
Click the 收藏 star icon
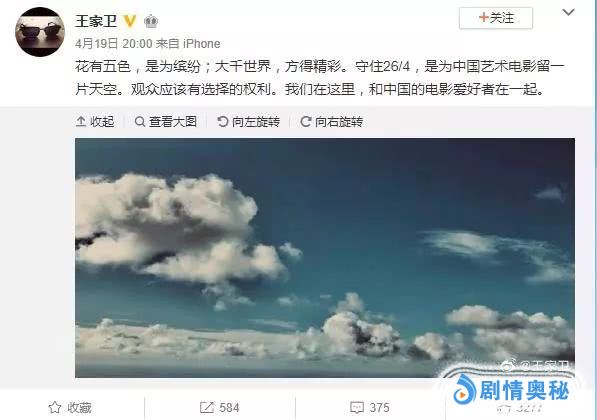[55, 407]
